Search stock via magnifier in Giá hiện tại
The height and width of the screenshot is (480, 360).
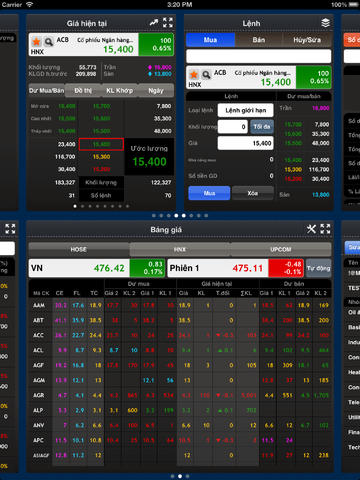point(49,42)
